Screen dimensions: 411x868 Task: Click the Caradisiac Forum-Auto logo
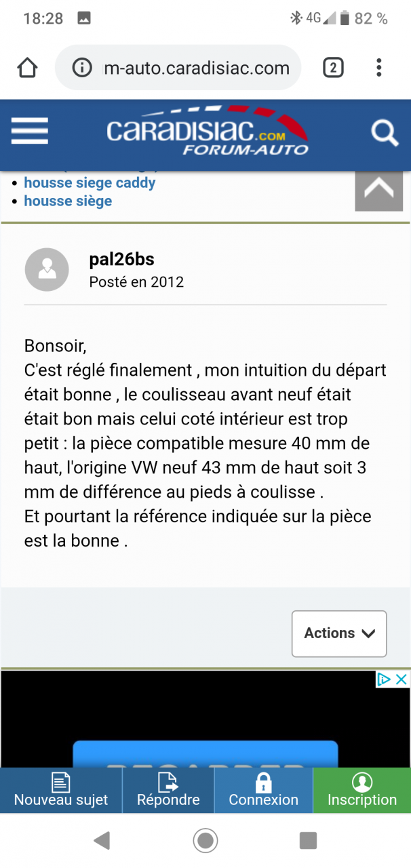tap(208, 131)
